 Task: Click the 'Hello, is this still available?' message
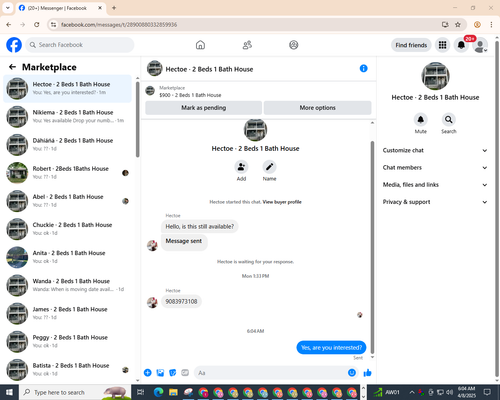[200, 226]
